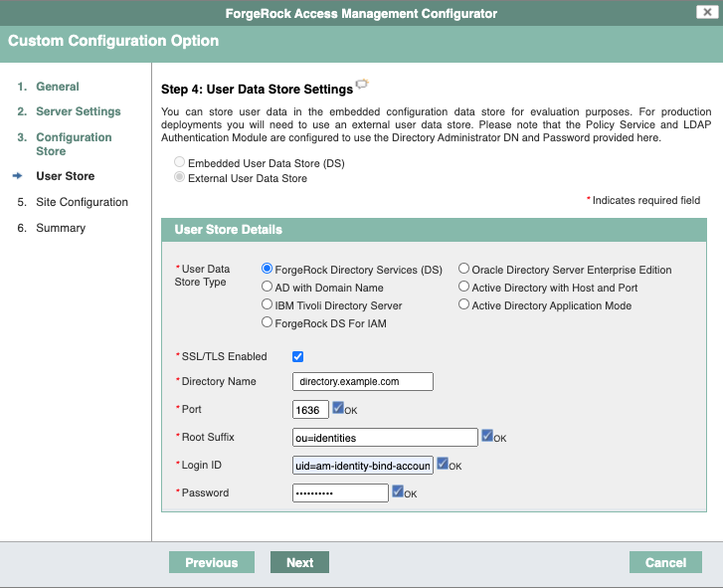Screen dimensions: 723x588
Task: Click the OK validation checkmark next to Password
Action: tap(398, 491)
